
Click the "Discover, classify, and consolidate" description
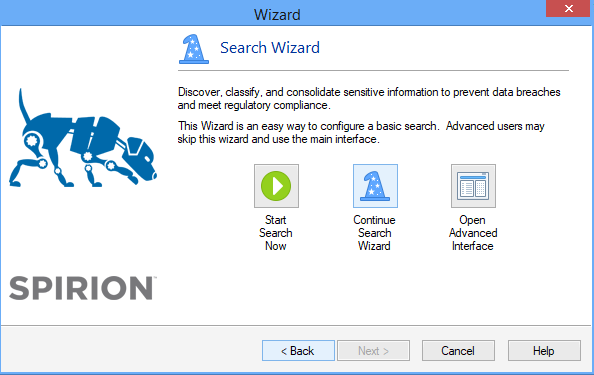(x=369, y=98)
